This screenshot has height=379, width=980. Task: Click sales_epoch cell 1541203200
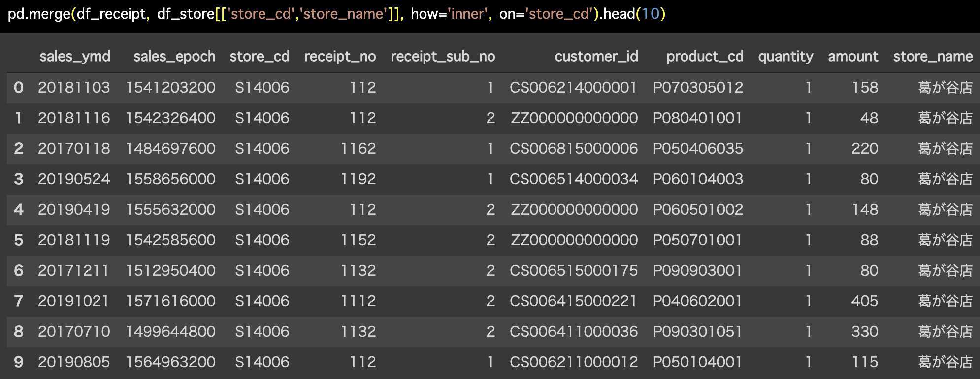coord(171,88)
